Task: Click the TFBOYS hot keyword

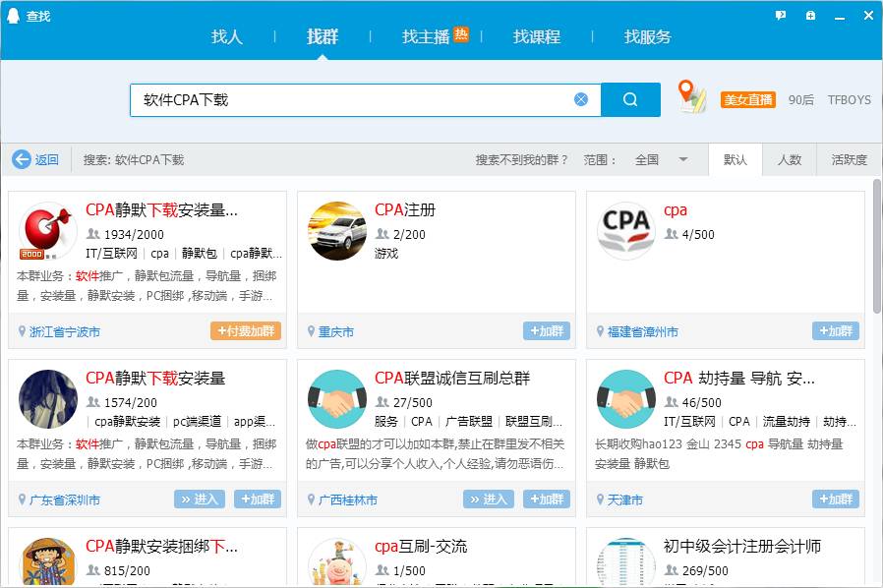Action: pos(850,99)
